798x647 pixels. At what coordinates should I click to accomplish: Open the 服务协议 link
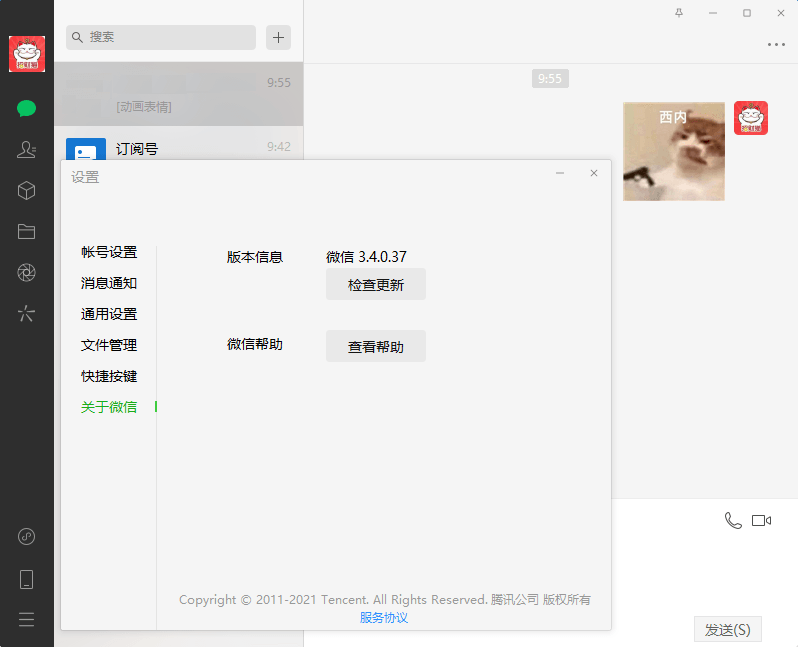click(x=384, y=618)
